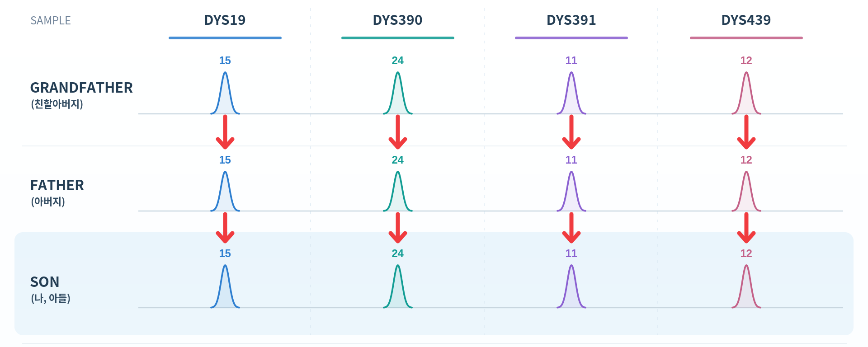Click Son's DYS19 value 15
Image resolution: width=868 pixels, height=347 pixels.
point(225,253)
